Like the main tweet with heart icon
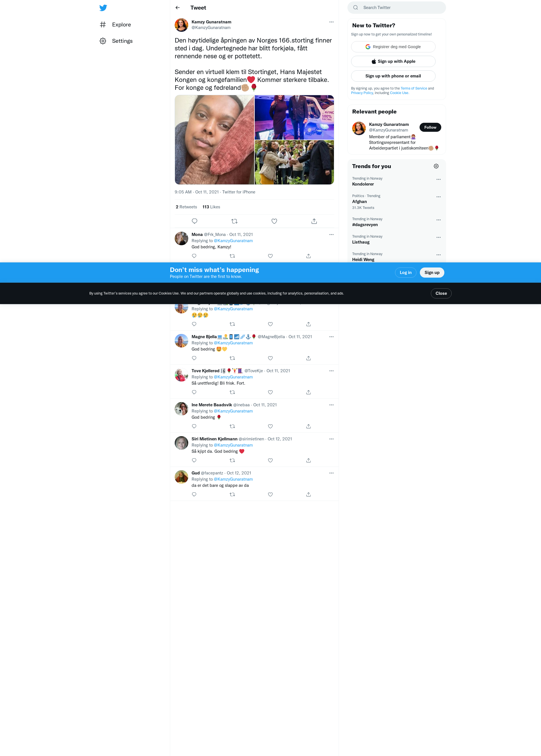 tap(274, 221)
